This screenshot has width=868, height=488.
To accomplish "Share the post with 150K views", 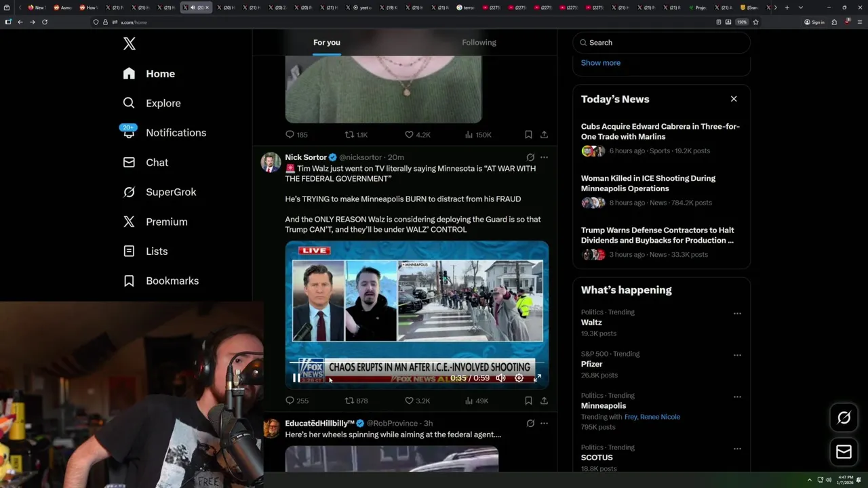I will click(544, 135).
